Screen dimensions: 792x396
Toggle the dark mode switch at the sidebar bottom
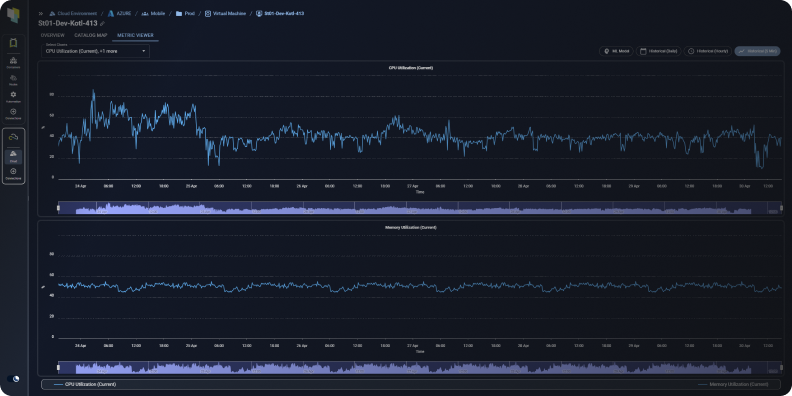14,379
